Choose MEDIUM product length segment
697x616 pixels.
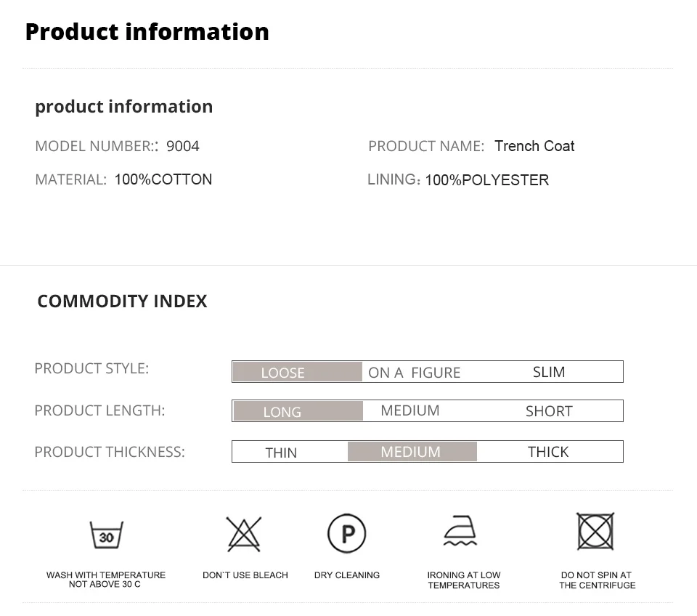pyautogui.click(x=410, y=410)
